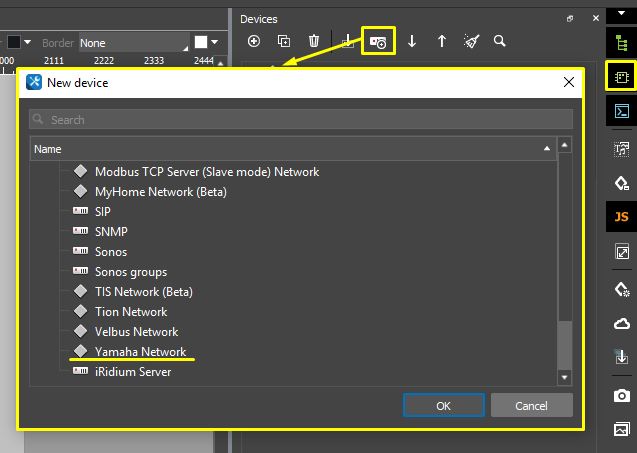The image size is (637, 453).
Task: Open the Border style dropdown showing None
Action: (134, 43)
